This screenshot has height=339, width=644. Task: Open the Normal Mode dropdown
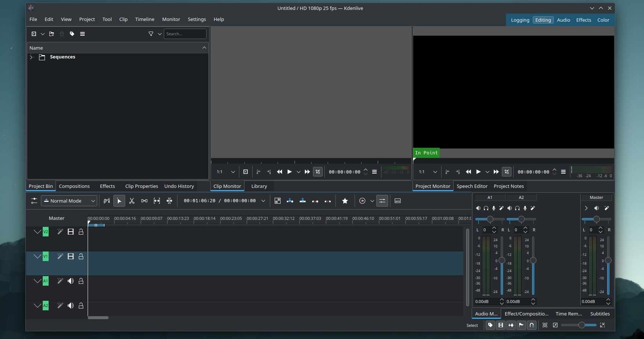pyautogui.click(x=69, y=201)
